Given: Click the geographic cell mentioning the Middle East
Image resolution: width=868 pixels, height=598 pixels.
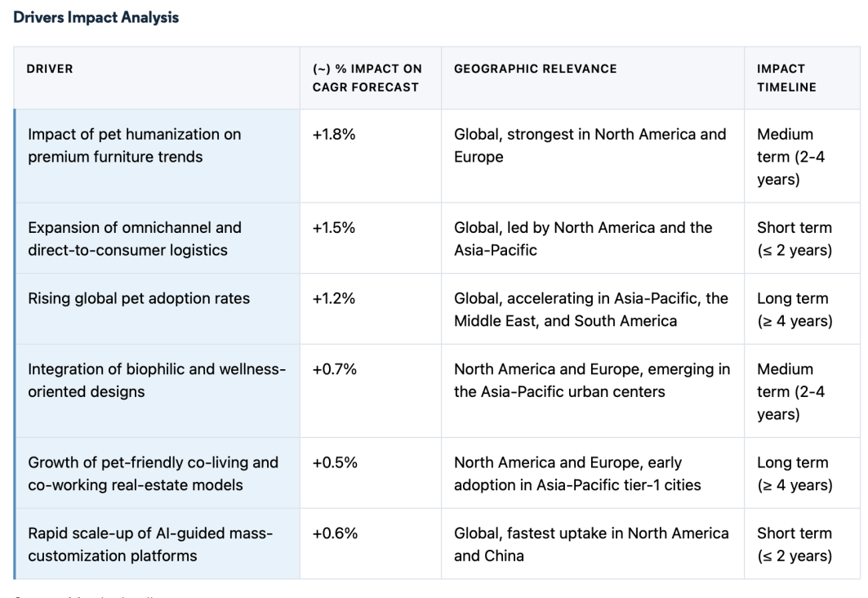Looking at the screenshot, I should tap(591, 310).
